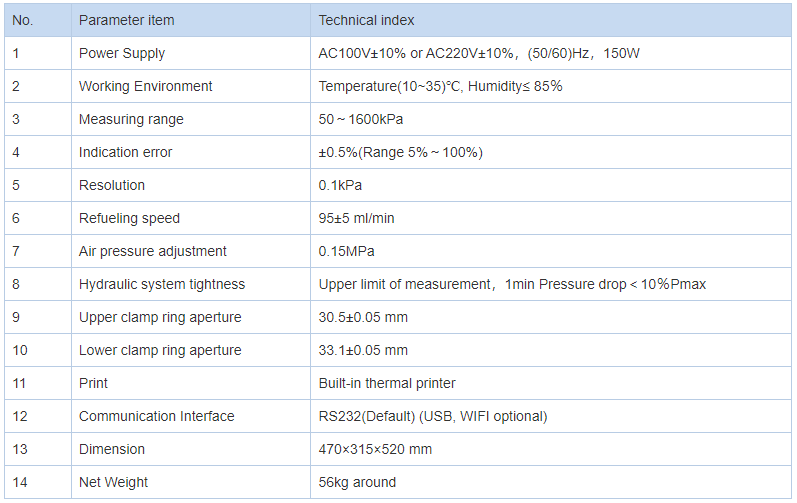Image resolution: width=797 pixels, height=503 pixels.
Task: Select the 'Indication error' cell
Action: (x=191, y=152)
